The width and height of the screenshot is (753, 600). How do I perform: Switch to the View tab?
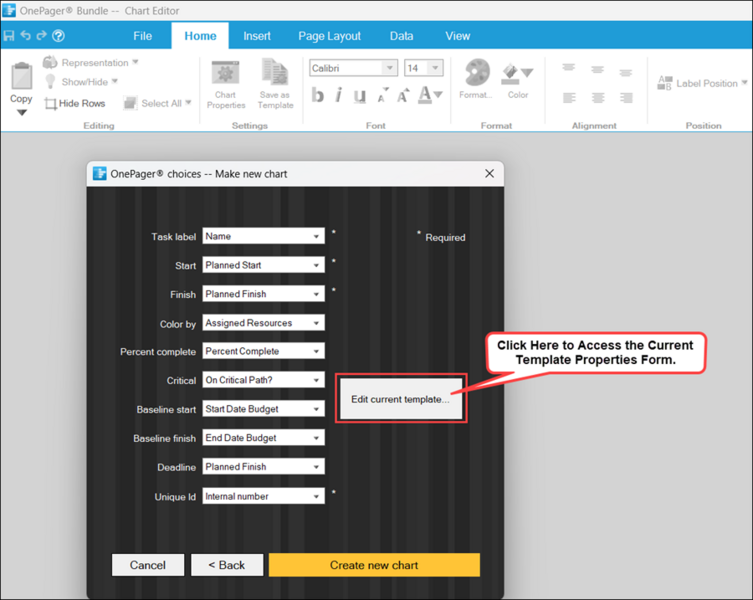458,36
